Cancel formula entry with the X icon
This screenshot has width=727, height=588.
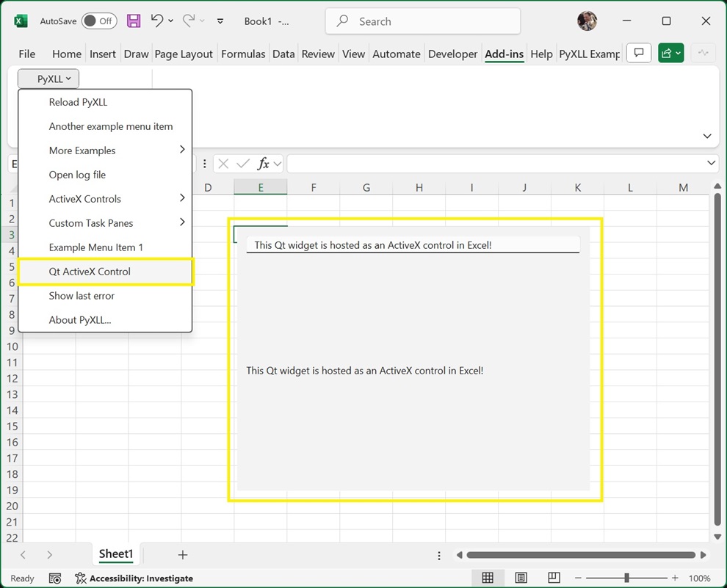click(223, 164)
